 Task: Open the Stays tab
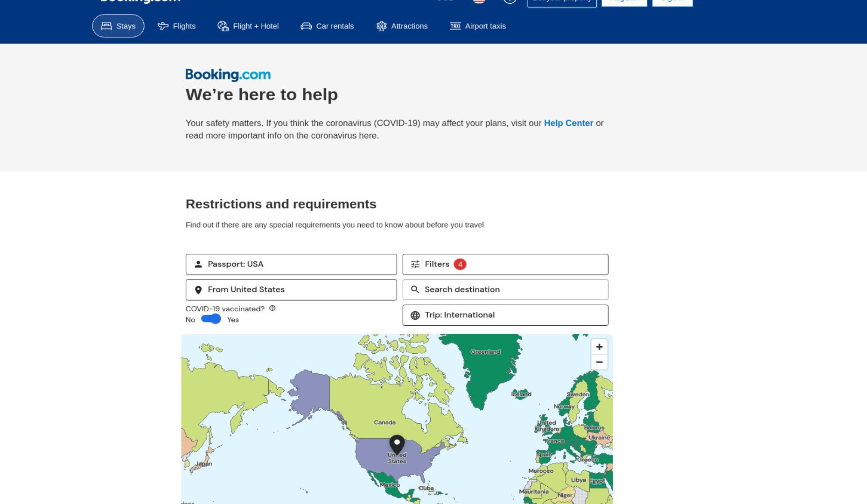coord(118,26)
